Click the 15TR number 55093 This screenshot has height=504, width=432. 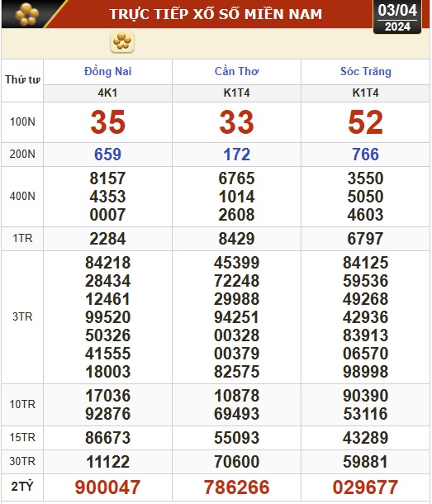click(236, 438)
